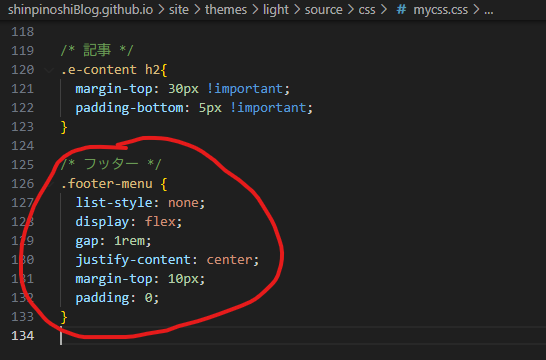Click line number 123 in the gutter
The width and height of the screenshot is (546, 360).
coord(23,127)
